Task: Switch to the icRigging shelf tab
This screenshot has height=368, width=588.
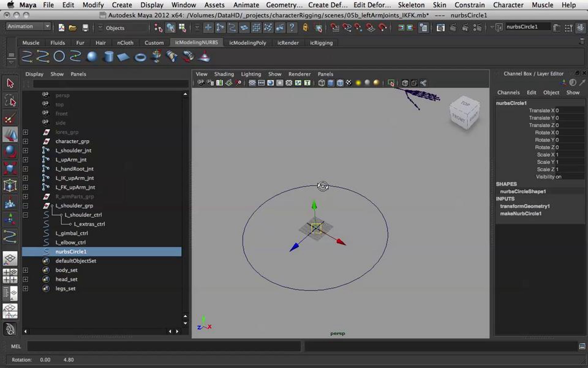Action: pos(321,43)
